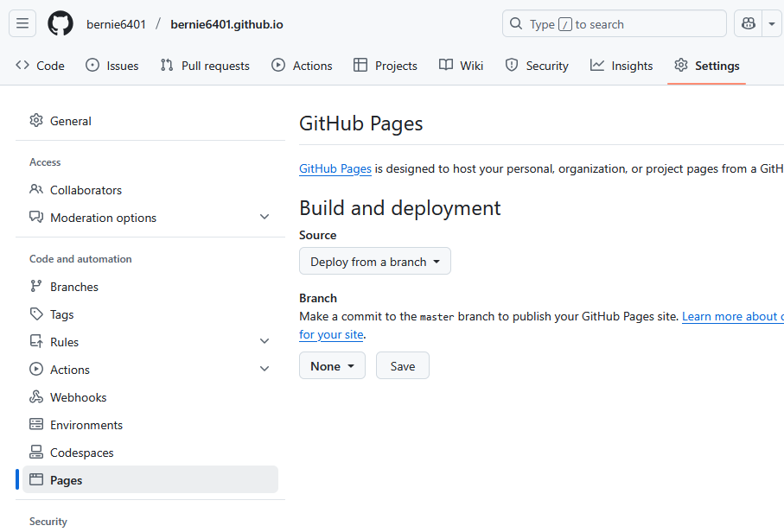The height and width of the screenshot is (532, 784).
Task: Click the Codespaces icon
Action: coord(36,452)
